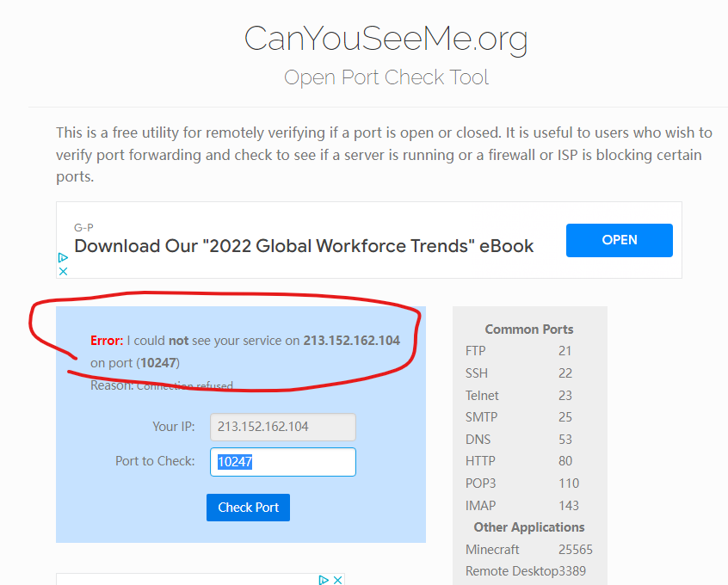
Task: Close the bottom ad using its X icon
Action: tap(337, 580)
